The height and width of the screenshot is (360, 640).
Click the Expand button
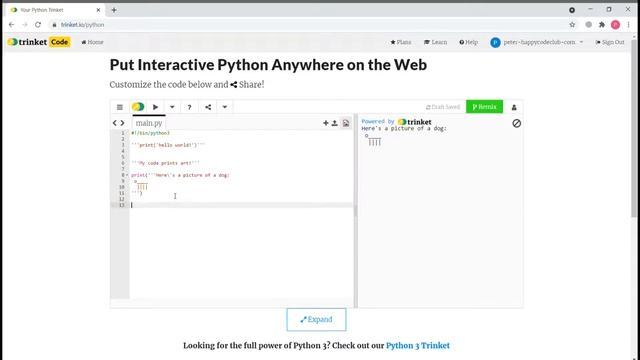coord(316,319)
